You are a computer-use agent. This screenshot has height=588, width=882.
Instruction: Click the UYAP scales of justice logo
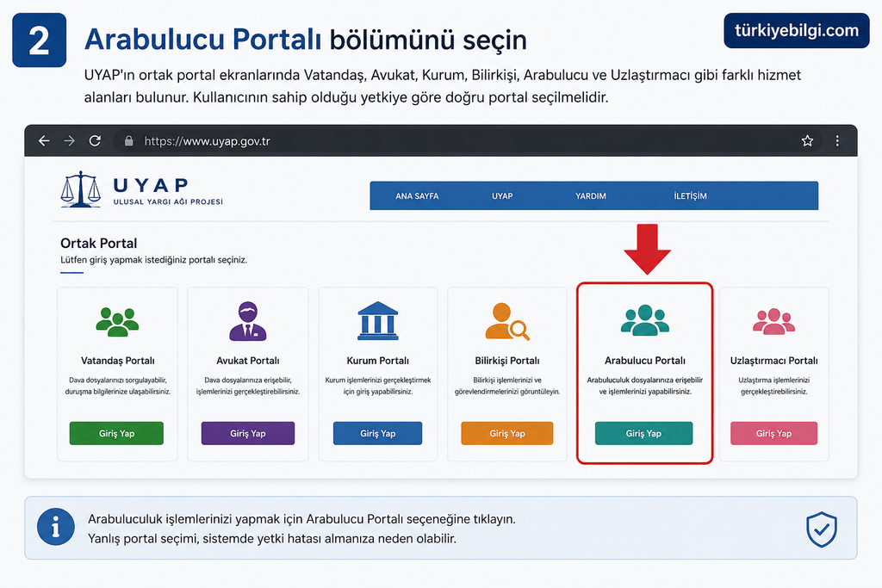tap(80, 189)
